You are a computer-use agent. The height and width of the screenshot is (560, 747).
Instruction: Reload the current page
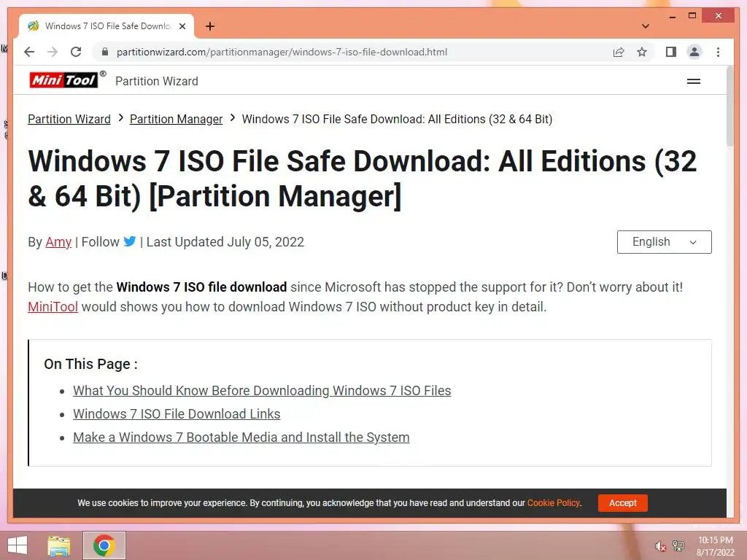pos(76,52)
